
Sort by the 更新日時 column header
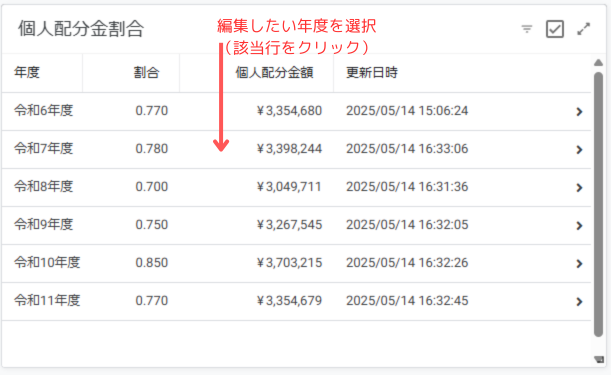[x=372, y=73]
